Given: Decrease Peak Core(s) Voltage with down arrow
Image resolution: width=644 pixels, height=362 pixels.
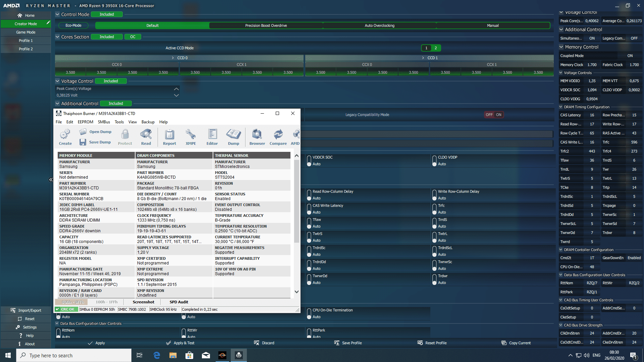Looking at the screenshot, I should pos(176,95).
